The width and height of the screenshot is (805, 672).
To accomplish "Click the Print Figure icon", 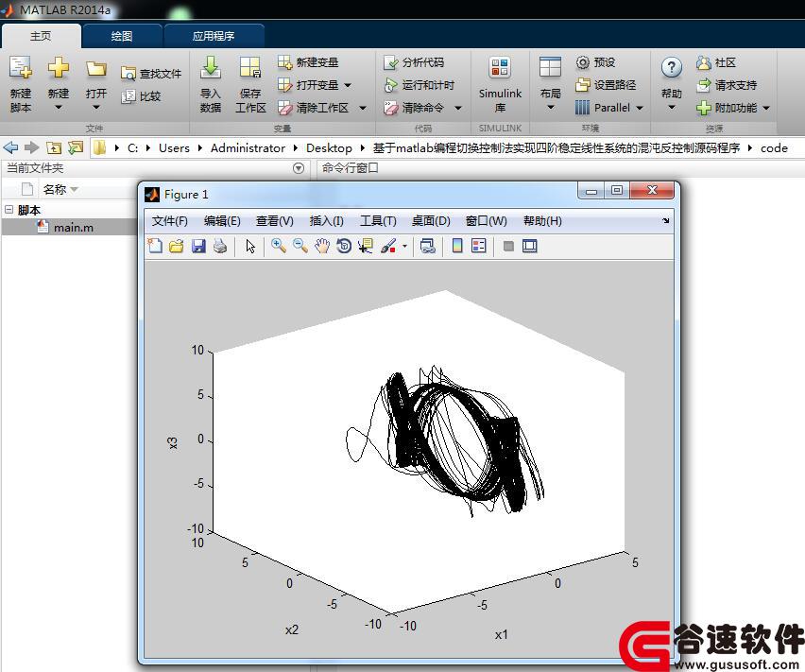I will (220, 246).
